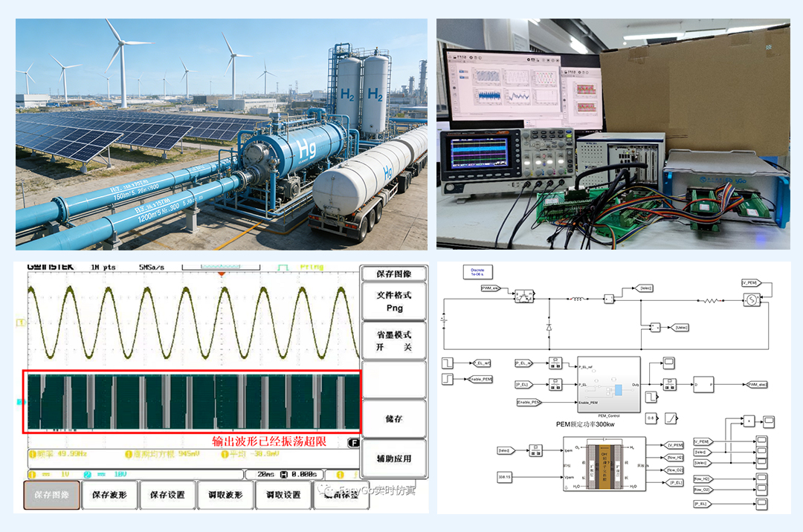Select the [PWM_elec] Goto tag after D-P block

click(758, 384)
